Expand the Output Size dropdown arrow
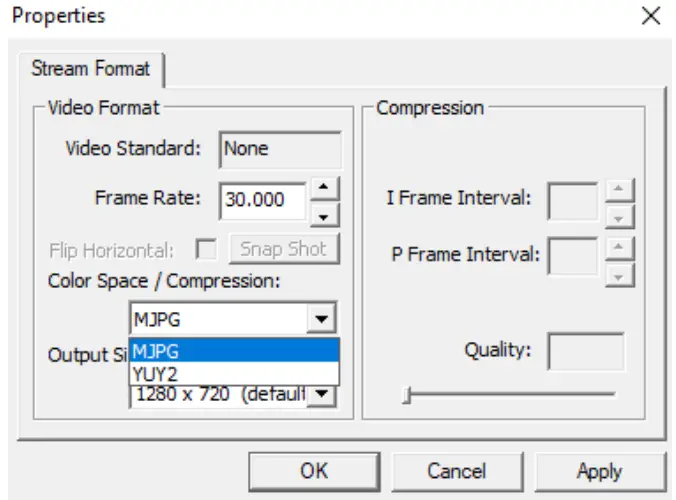Viewport: 676px width, 500px height. click(x=322, y=394)
